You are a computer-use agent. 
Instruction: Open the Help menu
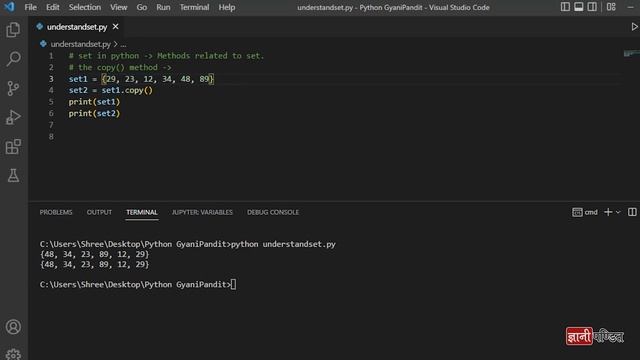(x=227, y=7)
